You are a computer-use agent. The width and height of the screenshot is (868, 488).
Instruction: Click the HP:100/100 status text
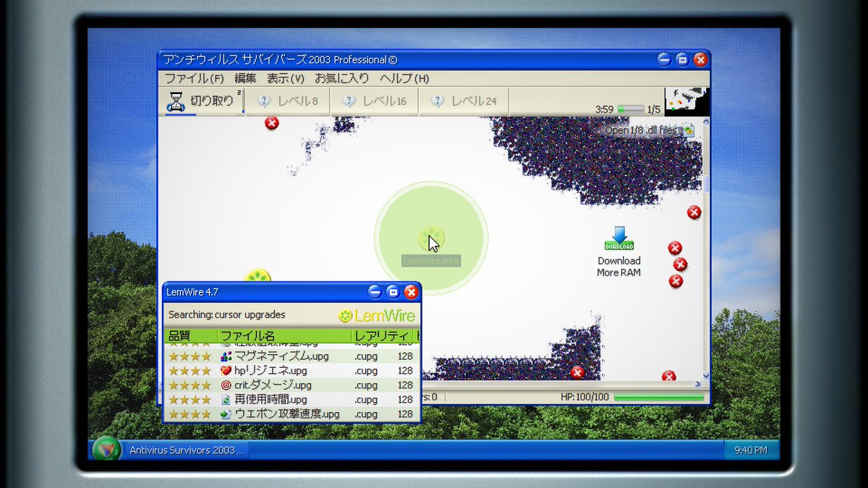pos(584,398)
